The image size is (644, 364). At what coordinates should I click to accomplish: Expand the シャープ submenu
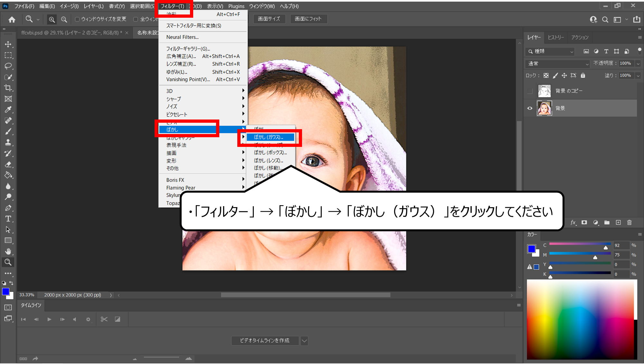click(203, 99)
